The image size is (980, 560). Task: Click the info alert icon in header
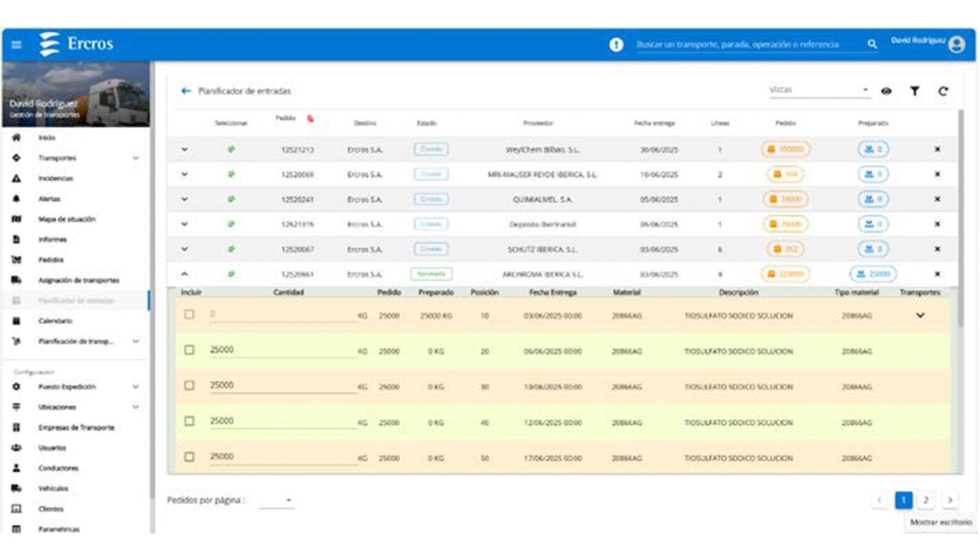pyautogui.click(x=616, y=45)
